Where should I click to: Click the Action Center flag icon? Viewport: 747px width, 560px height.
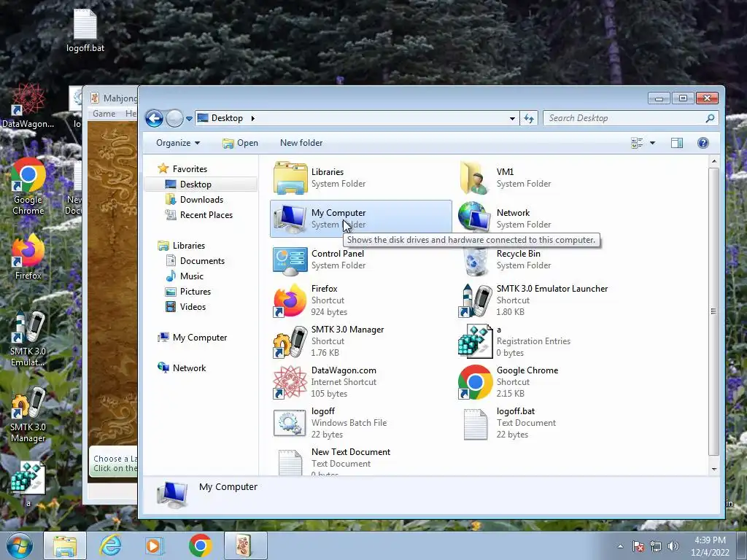coord(638,546)
